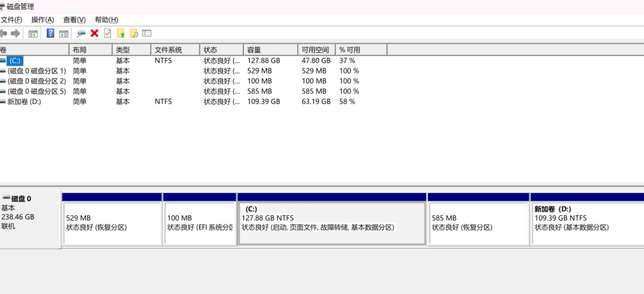Click the folder with green up-arrow icon

tap(120, 33)
